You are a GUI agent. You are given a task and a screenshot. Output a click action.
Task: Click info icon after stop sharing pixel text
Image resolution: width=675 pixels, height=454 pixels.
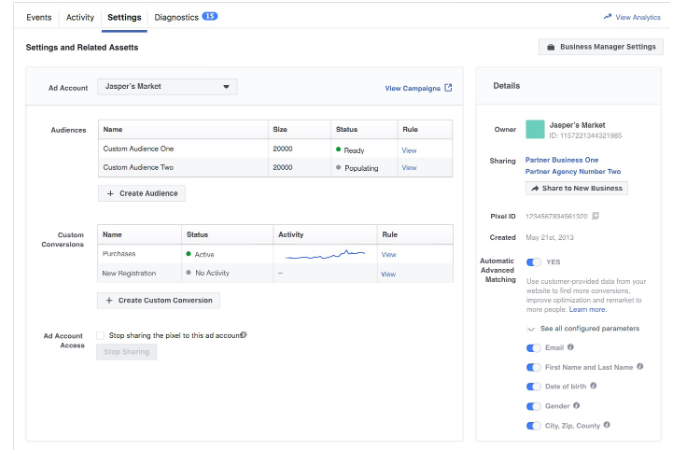click(243, 335)
